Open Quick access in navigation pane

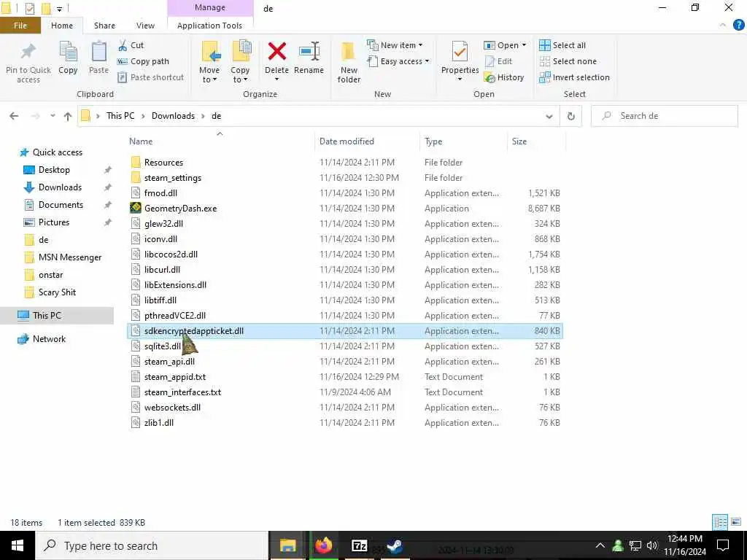[x=57, y=152]
